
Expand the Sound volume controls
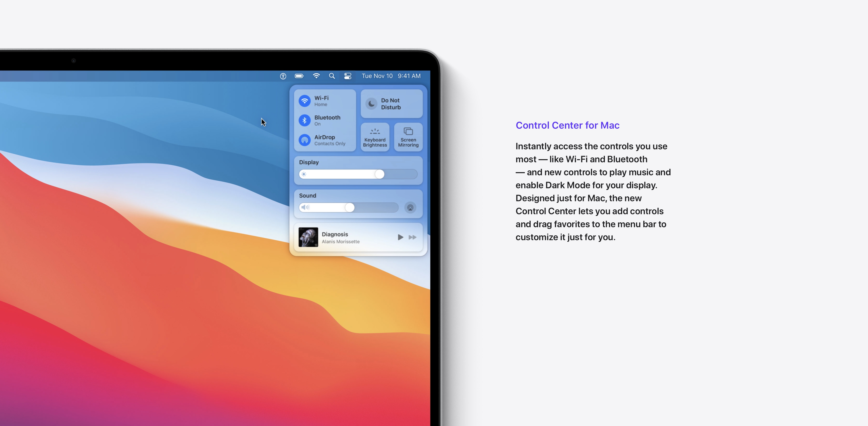tap(309, 195)
